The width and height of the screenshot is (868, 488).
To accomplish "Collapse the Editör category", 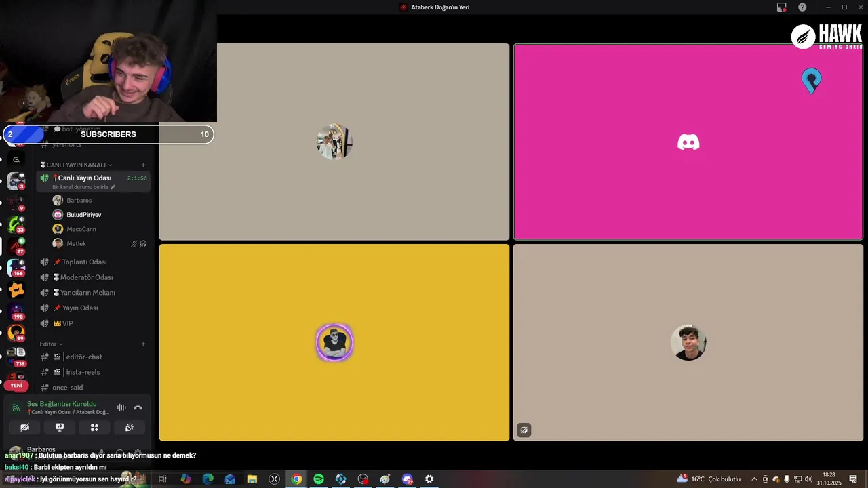I will 51,344.
